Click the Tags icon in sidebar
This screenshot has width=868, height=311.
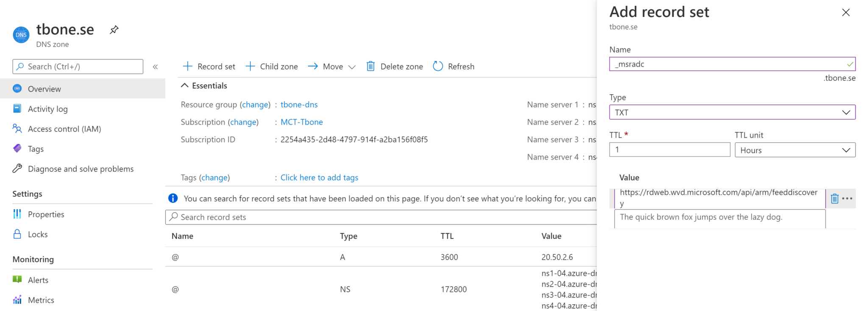pos(17,148)
